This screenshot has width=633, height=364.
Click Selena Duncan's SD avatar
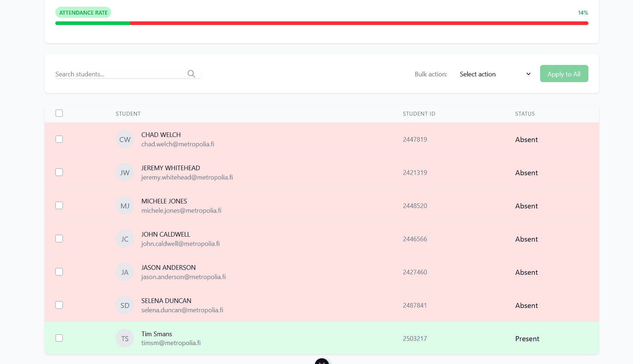point(125,305)
